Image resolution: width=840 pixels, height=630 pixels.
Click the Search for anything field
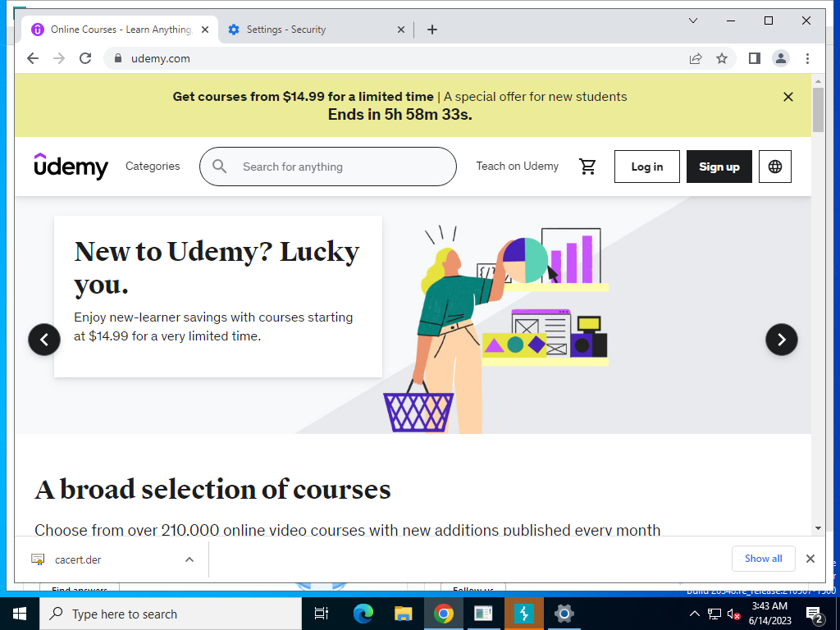(328, 167)
